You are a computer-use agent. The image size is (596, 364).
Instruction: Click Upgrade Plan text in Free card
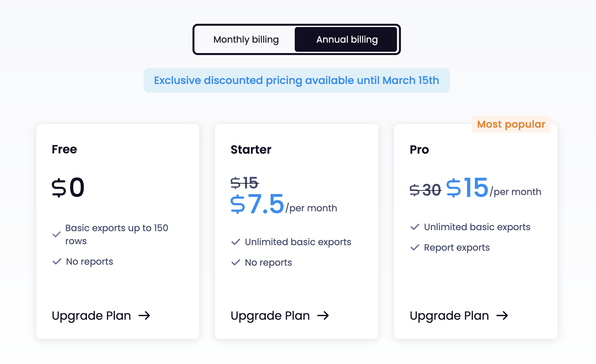tap(92, 316)
